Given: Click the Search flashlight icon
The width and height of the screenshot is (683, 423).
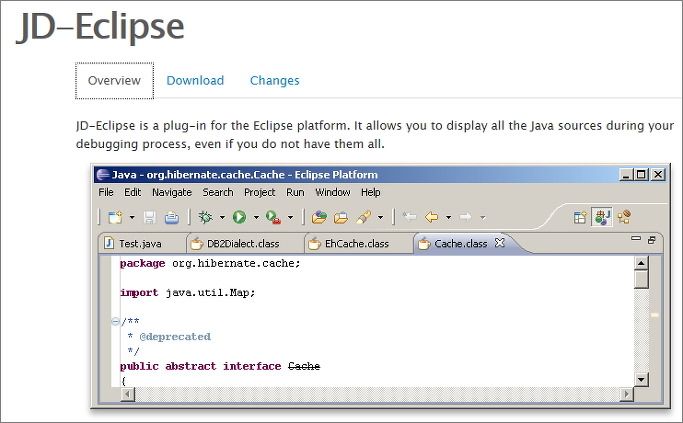Looking at the screenshot, I should tap(364, 217).
